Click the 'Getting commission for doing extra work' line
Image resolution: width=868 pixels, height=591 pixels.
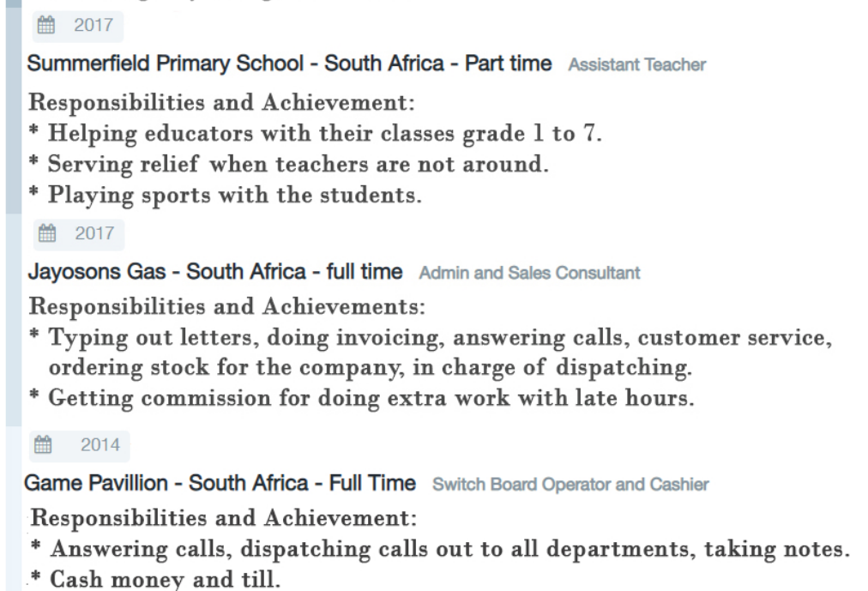370,398
